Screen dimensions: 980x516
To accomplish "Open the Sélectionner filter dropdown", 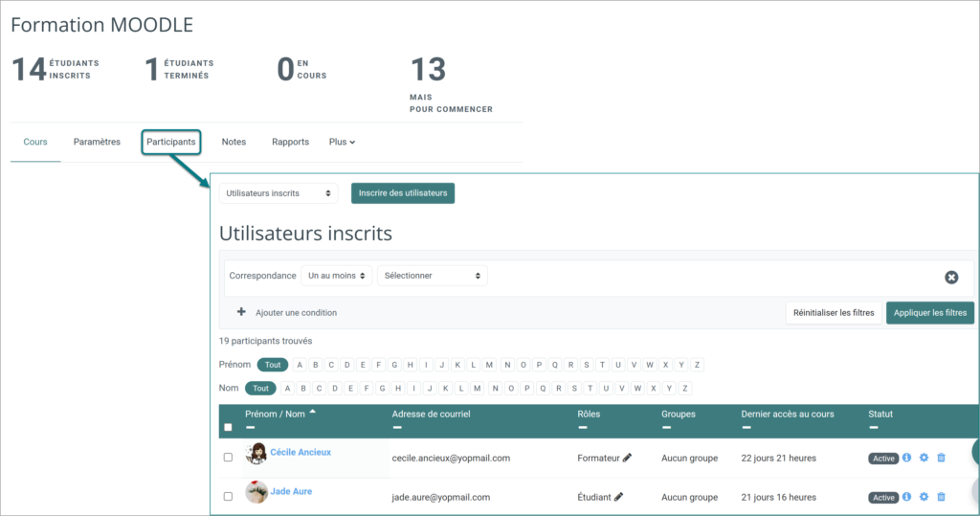I will [x=433, y=276].
